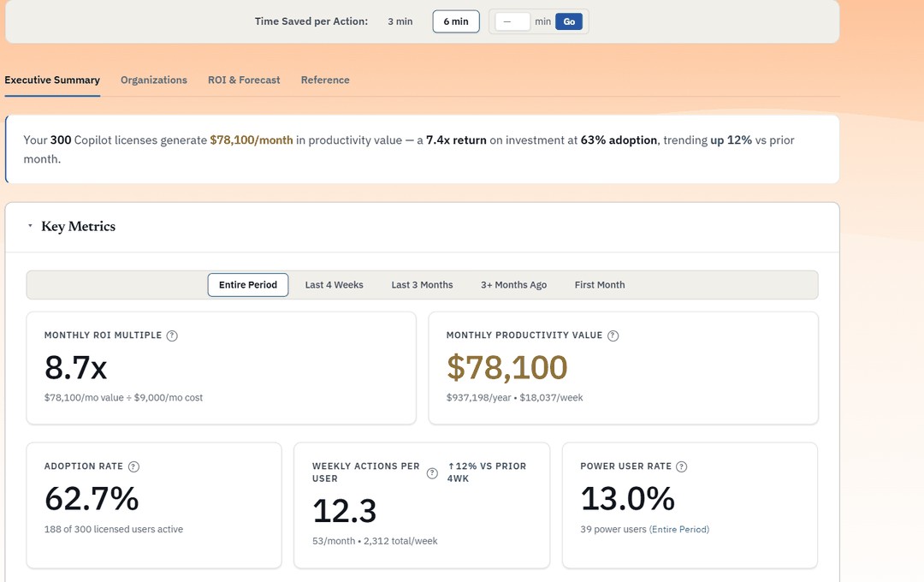Viewport: 924px width, 582px height.
Task: Click the 12.3 weekly actions value
Action: (x=344, y=511)
